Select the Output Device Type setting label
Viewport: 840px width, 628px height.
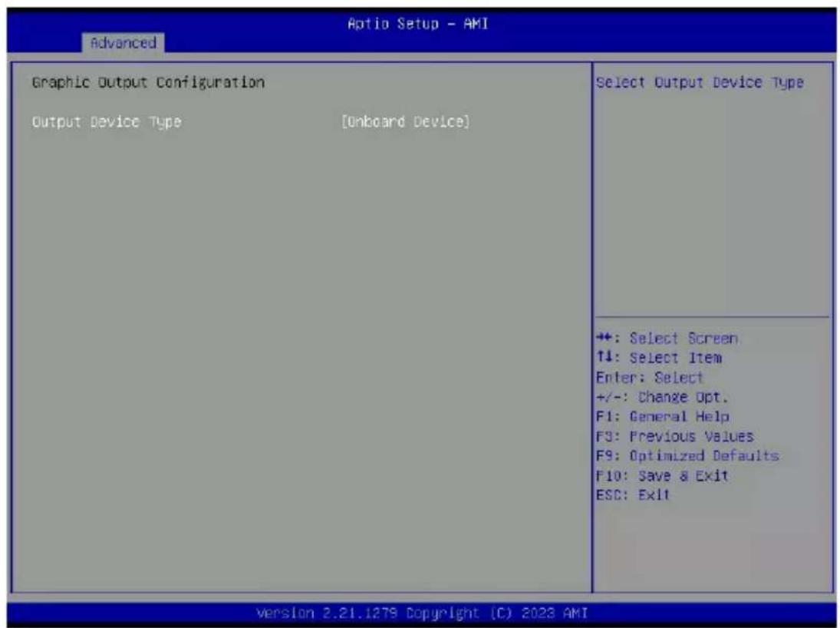[x=107, y=122]
